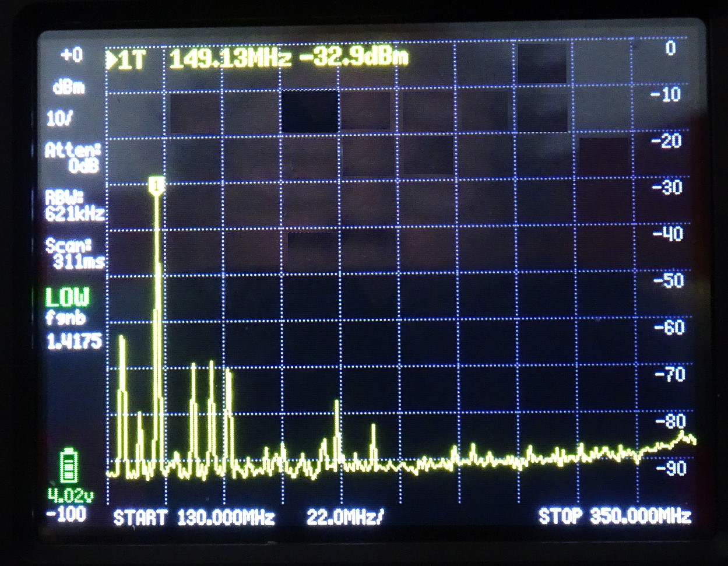
Task: Tap the -100 bottom level label
Action: [x=66, y=514]
